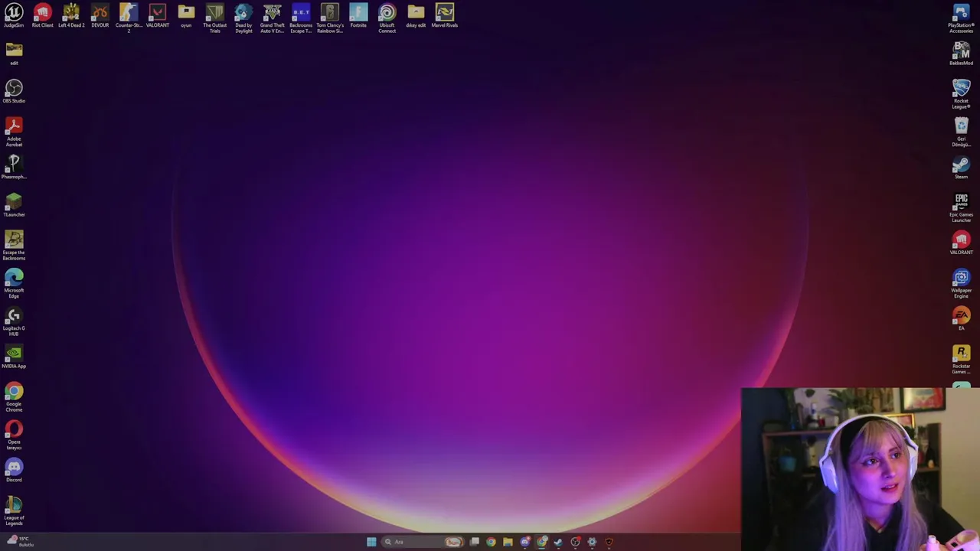Screen dimensions: 980x551
Task: Select the TLauncher Minecraft shortcut
Action: coord(14,205)
